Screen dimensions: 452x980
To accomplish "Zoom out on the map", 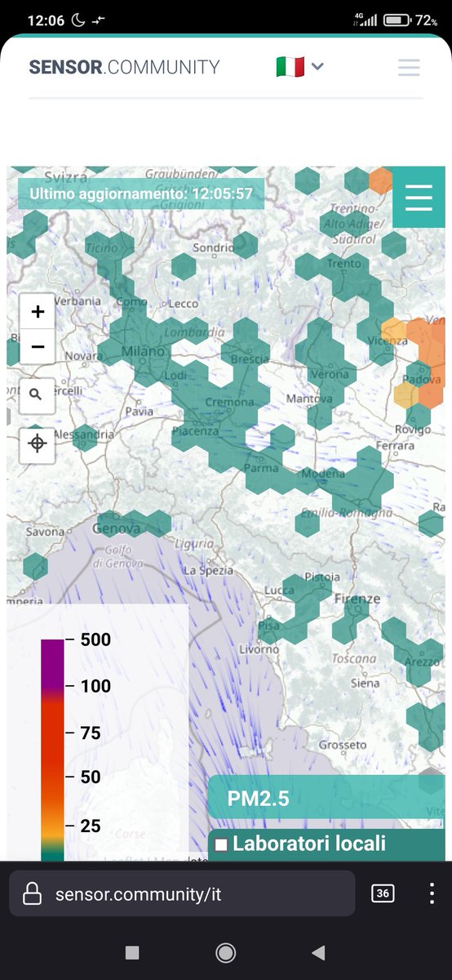I will click(38, 347).
